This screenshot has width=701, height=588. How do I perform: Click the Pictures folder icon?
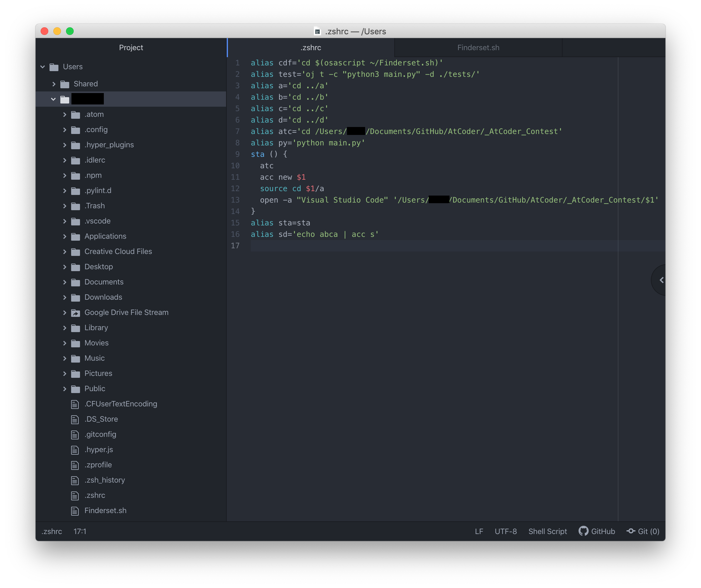(x=76, y=374)
